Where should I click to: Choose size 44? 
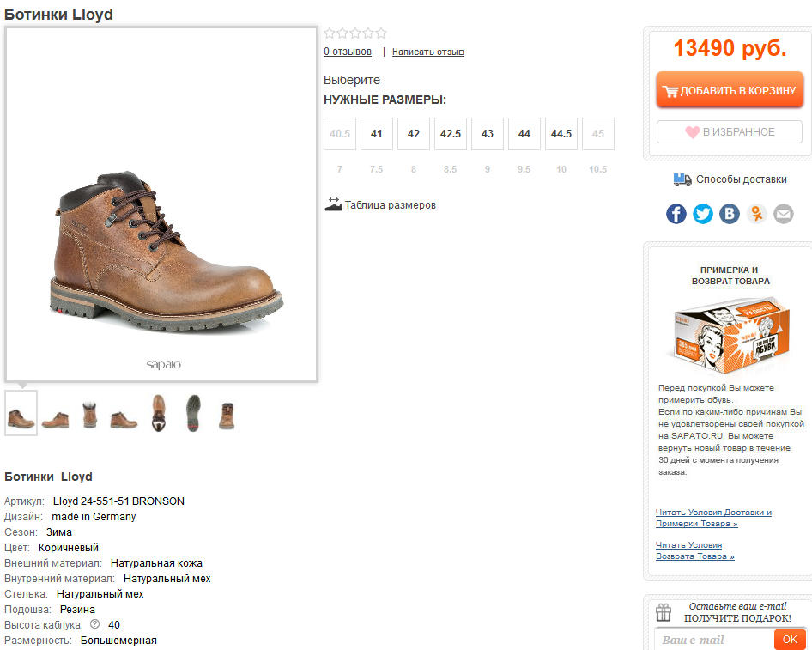coord(524,134)
